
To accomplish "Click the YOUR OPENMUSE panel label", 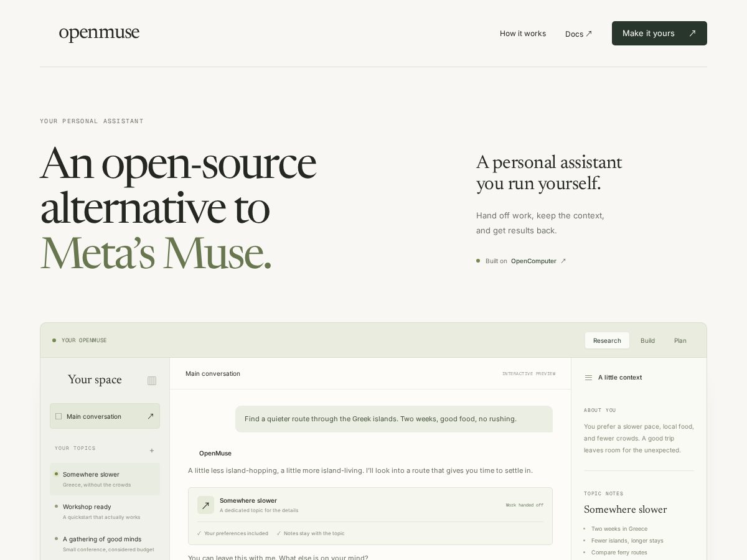I will point(84,340).
